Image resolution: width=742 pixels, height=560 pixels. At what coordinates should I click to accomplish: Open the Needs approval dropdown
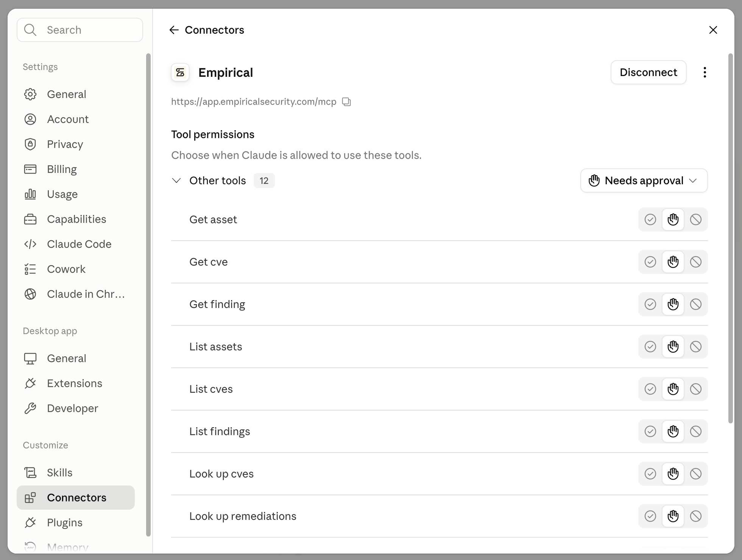(x=644, y=180)
